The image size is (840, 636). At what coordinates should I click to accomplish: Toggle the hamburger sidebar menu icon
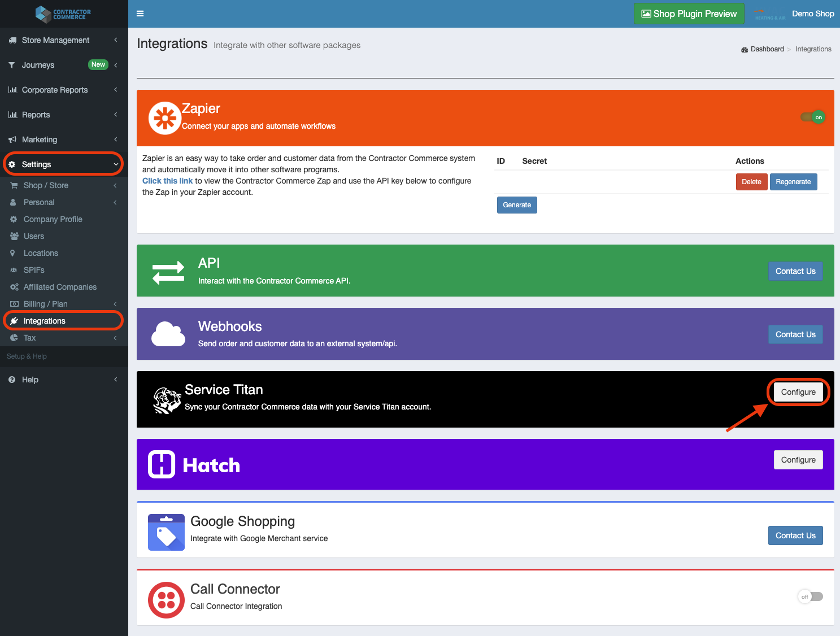140,14
